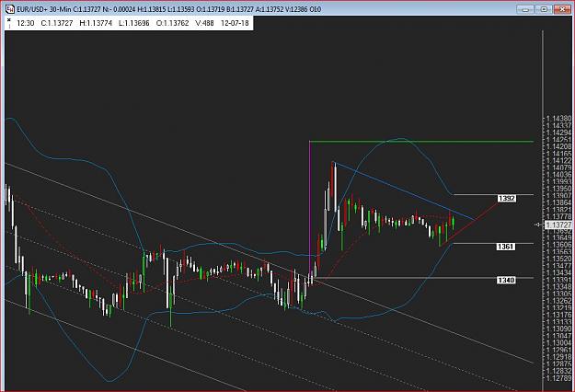
Task: Click 1.13090 on the price axis
Action: [558, 329]
